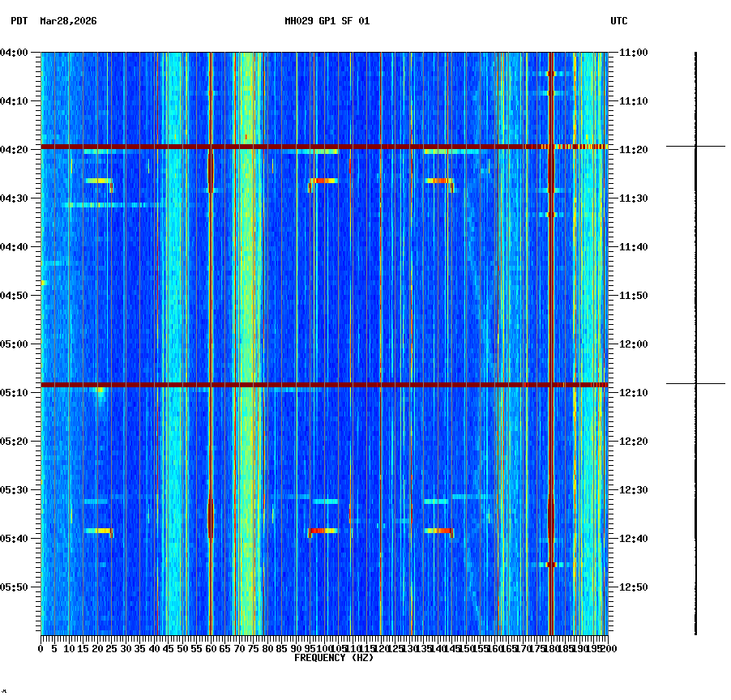Click the dark red event line near 04:19
This screenshot has width=731, height=700.
(x=324, y=147)
